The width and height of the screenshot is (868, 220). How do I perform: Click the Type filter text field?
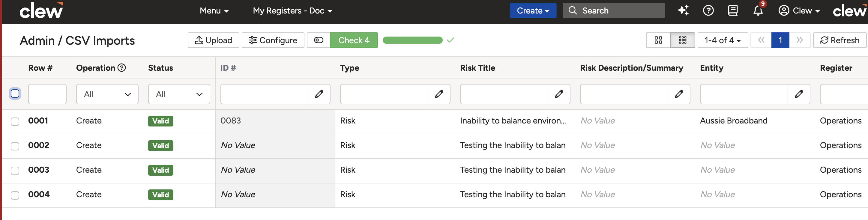coord(384,94)
